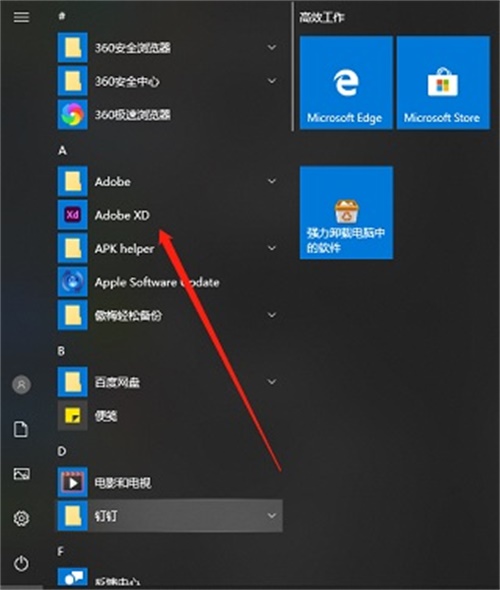Expand the 钉钉 folder chevron
This screenshot has height=590, width=500.
pyautogui.click(x=272, y=516)
